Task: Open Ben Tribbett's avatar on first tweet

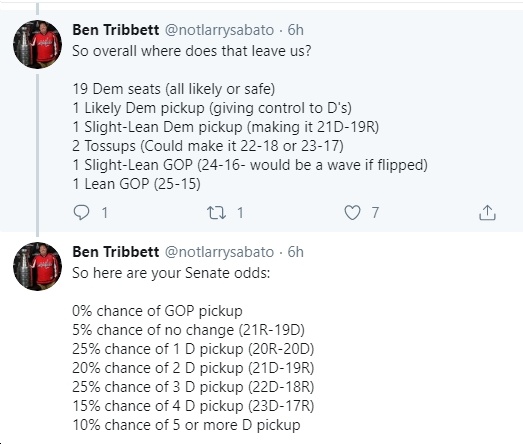Action: (37, 44)
